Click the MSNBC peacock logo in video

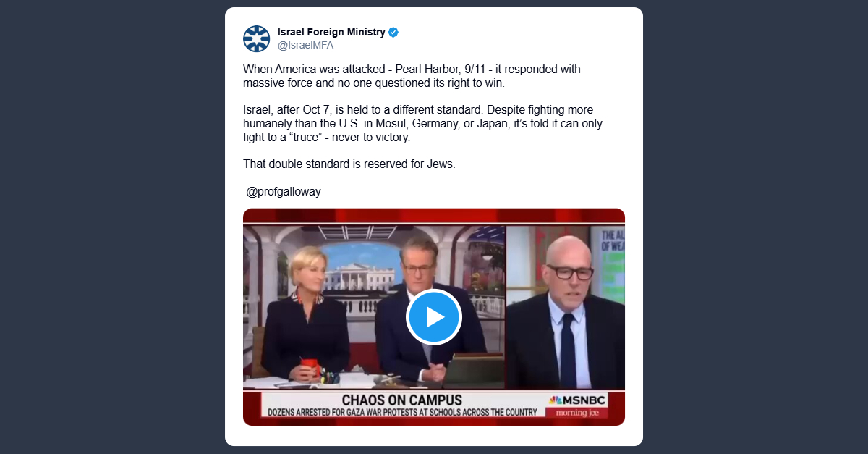pyautogui.click(x=556, y=400)
